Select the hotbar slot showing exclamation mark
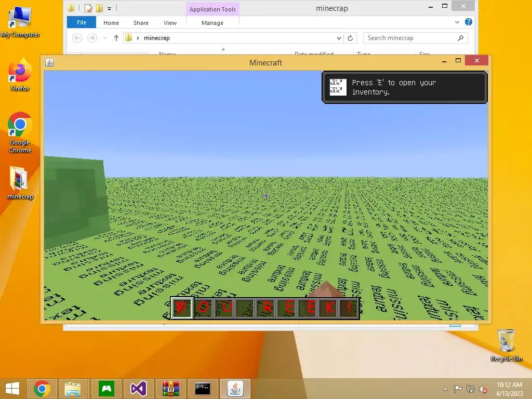 pyautogui.click(x=349, y=308)
